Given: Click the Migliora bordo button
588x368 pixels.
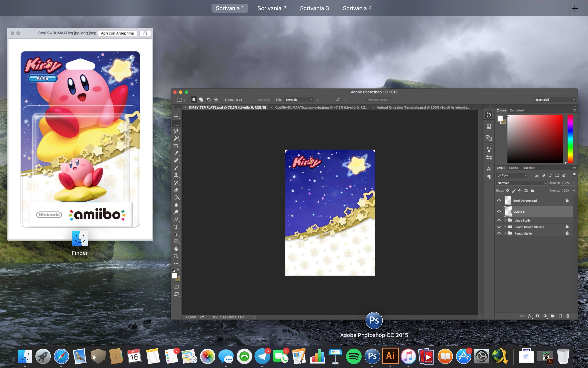Looking at the screenshot, I should point(379,100).
